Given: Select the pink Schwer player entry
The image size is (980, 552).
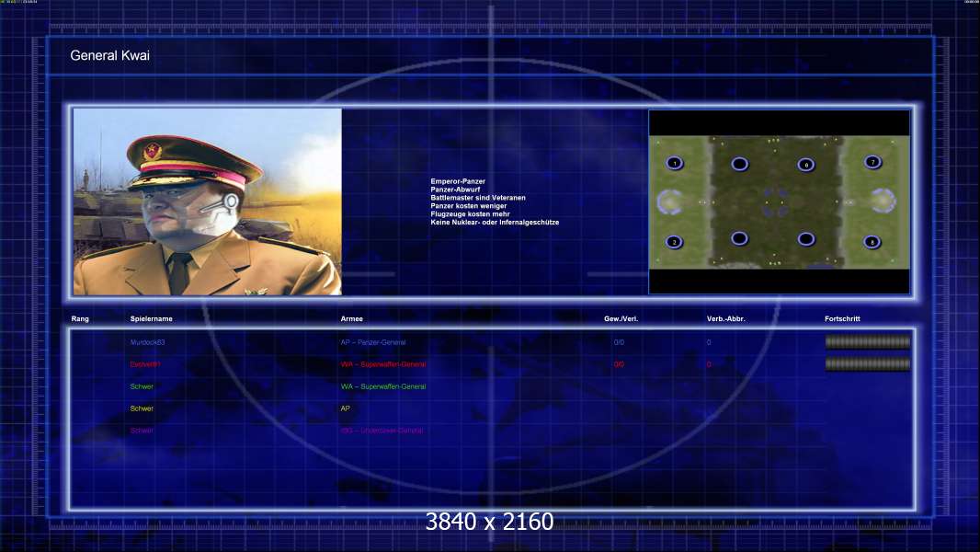Looking at the screenshot, I should pos(142,431).
